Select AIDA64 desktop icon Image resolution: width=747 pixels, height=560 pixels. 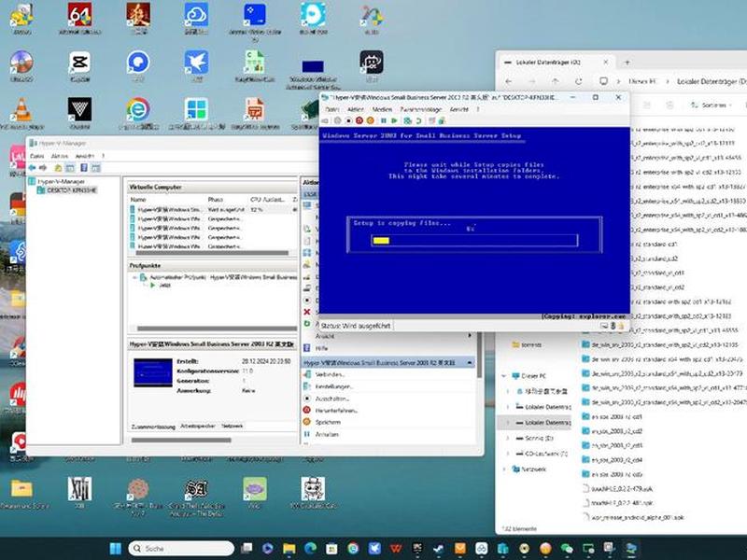pyautogui.click(x=80, y=20)
